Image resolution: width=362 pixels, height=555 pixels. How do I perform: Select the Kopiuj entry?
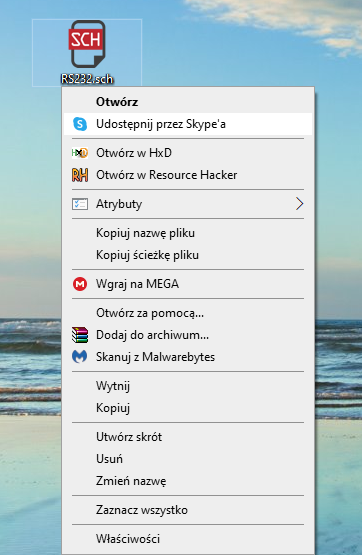pos(188,408)
